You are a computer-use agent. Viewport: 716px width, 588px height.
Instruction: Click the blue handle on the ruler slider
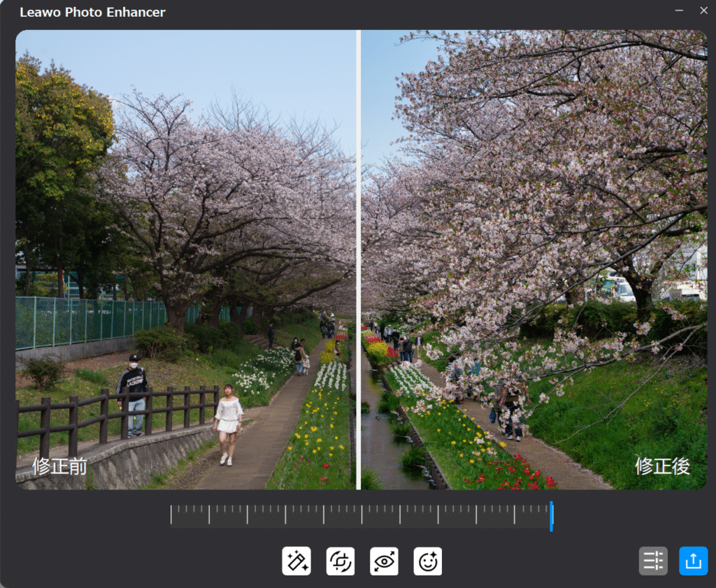pos(551,516)
